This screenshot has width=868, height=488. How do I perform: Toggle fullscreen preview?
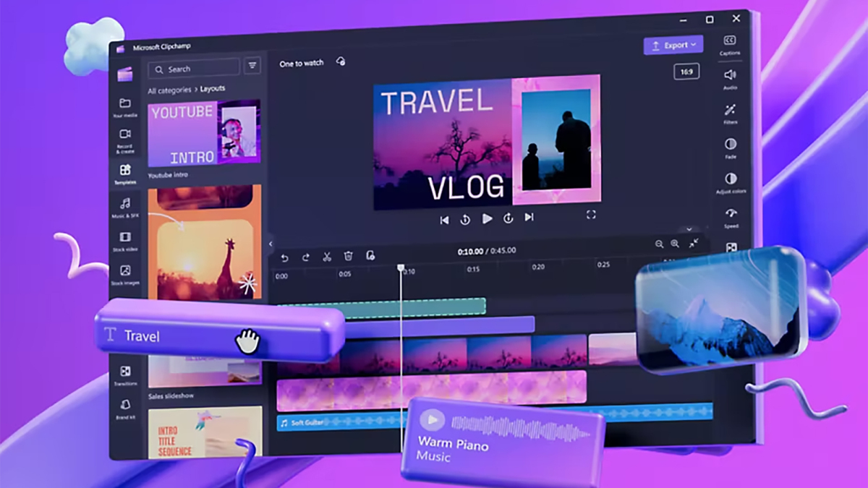591,215
